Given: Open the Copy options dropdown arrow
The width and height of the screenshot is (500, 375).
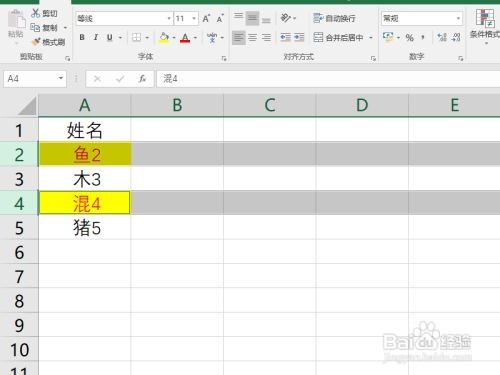Looking at the screenshot, I should pyautogui.click(x=65, y=28).
